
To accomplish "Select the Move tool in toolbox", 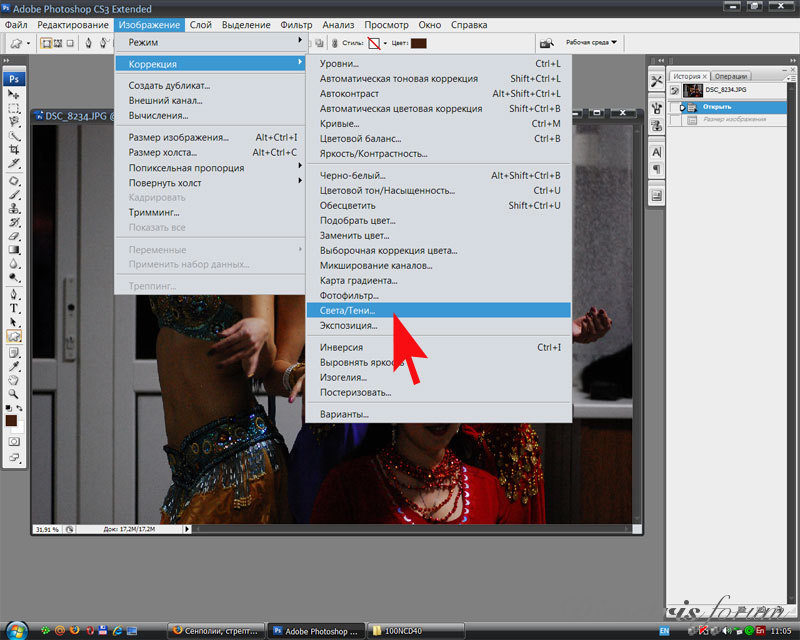I will coord(15,94).
